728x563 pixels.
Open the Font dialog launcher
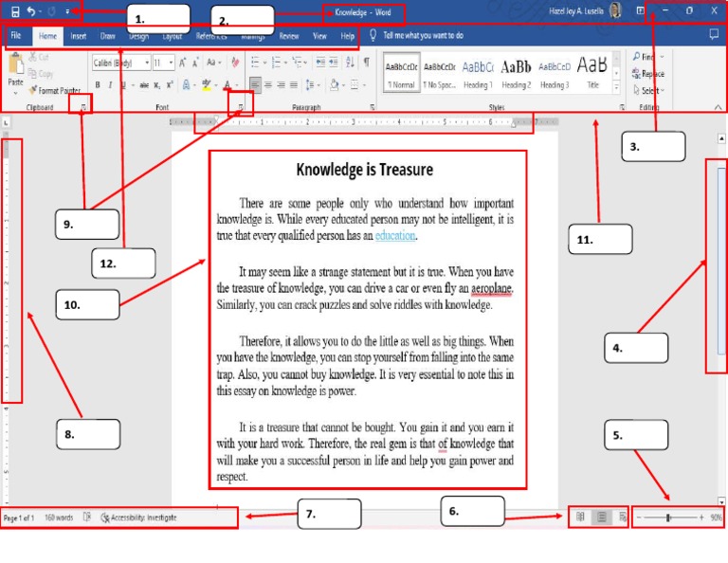(x=241, y=107)
